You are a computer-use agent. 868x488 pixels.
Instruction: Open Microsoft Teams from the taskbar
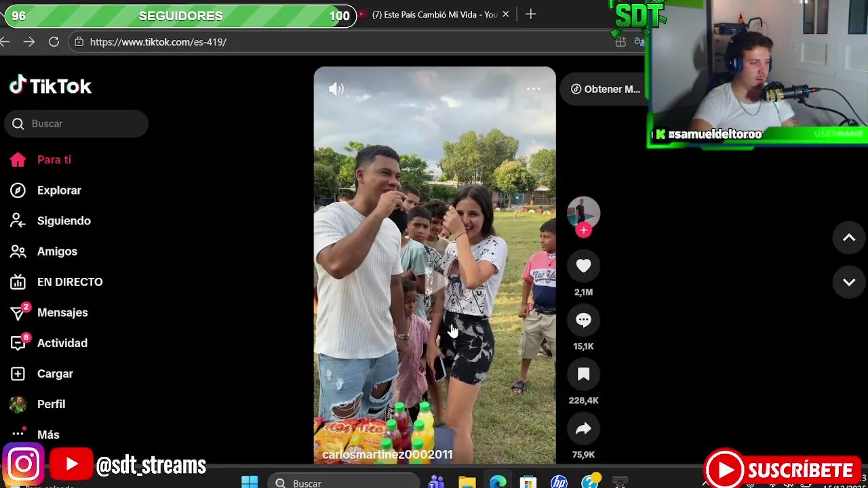tap(436, 482)
